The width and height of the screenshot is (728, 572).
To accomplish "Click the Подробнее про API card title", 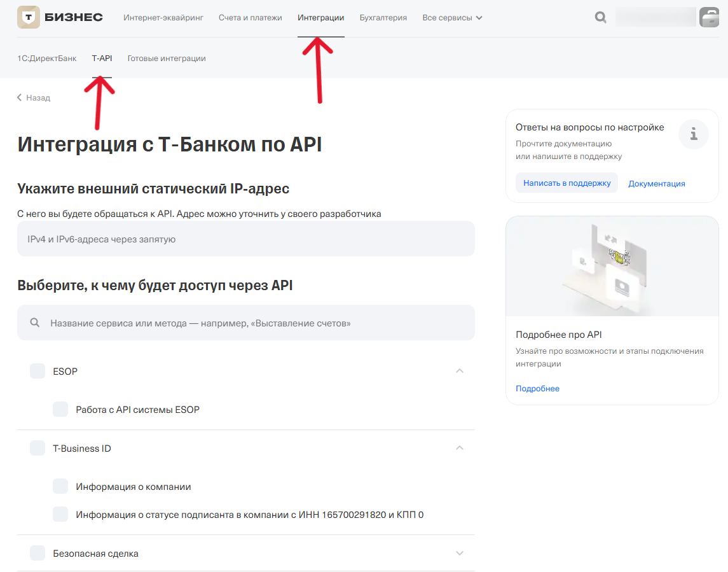I will pyautogui.click(x=558, y=335).
